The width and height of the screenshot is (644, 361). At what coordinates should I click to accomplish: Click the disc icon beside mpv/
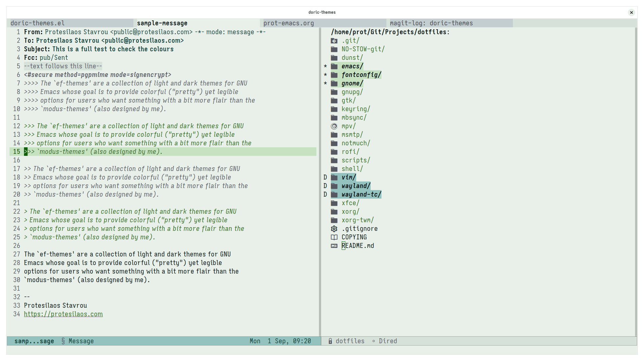(334, 126)
